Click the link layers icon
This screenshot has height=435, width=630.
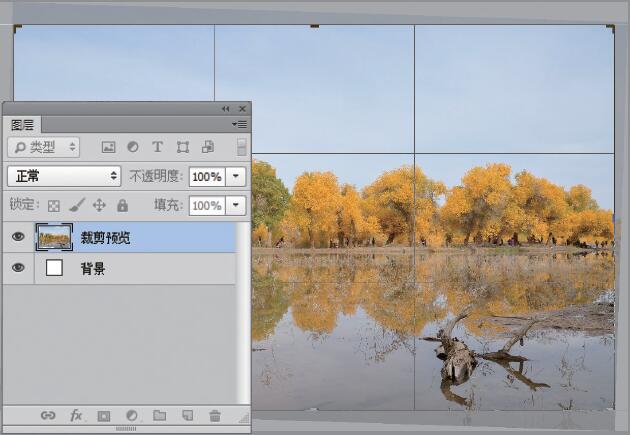click(x=48, y=415)
